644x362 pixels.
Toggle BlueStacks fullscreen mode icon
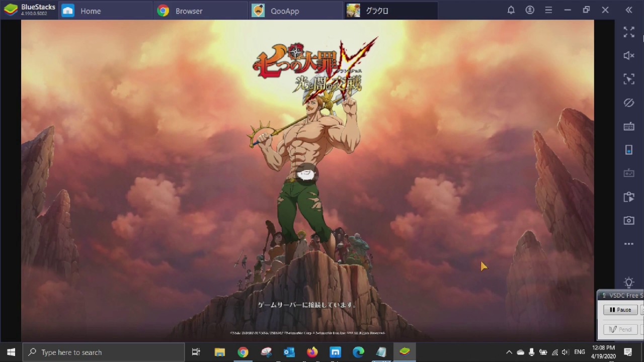click(x=629, y=32)
